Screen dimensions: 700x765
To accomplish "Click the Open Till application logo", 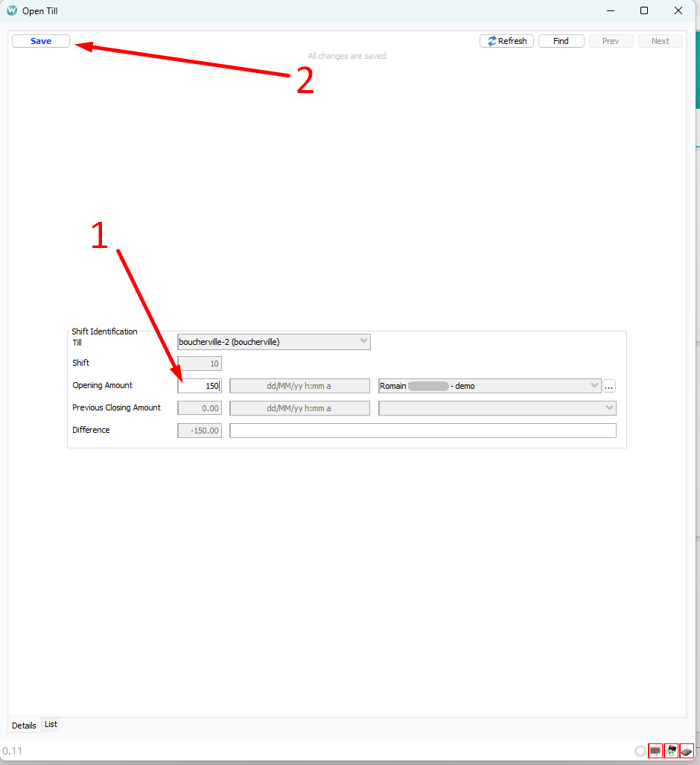I will point(10,10).
